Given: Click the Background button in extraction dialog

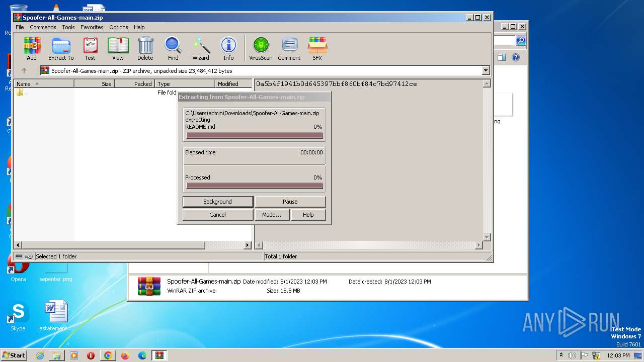Looking at the screenshot, I should pos(218,202).
